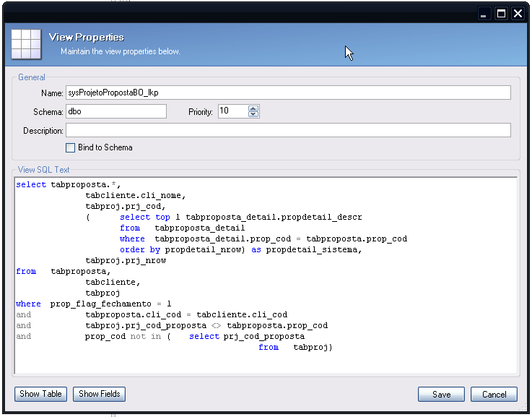Decrease Priority using the down arrow
This screenshot has width=532, height=417.
pos(253,114)
